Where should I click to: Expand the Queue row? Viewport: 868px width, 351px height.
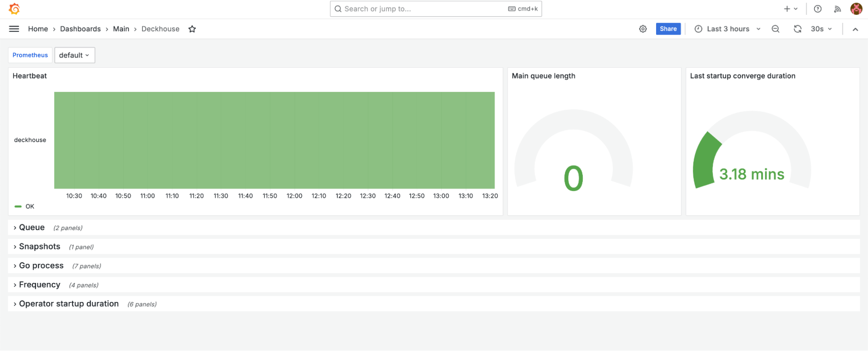click(x=32, y=228)
